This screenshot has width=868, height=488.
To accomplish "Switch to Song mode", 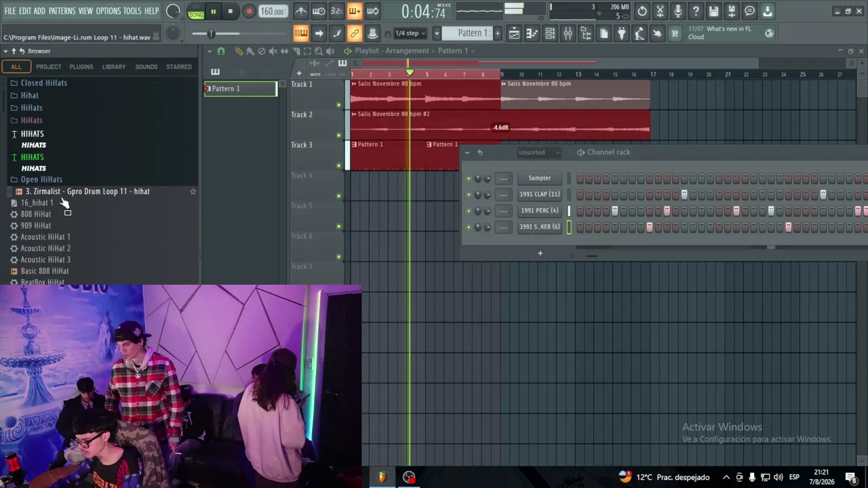I will tap(196, 14).
